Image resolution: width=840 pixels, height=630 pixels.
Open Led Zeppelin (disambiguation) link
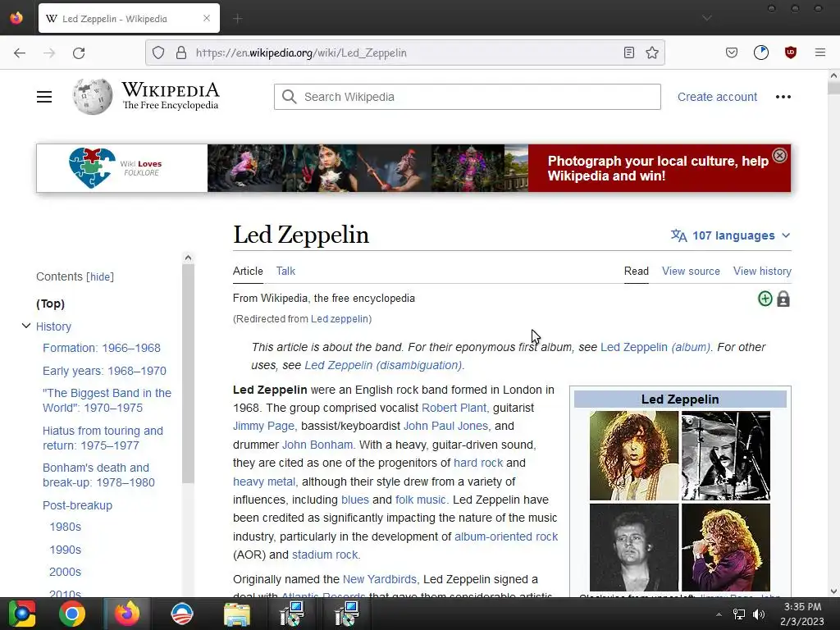383,365
